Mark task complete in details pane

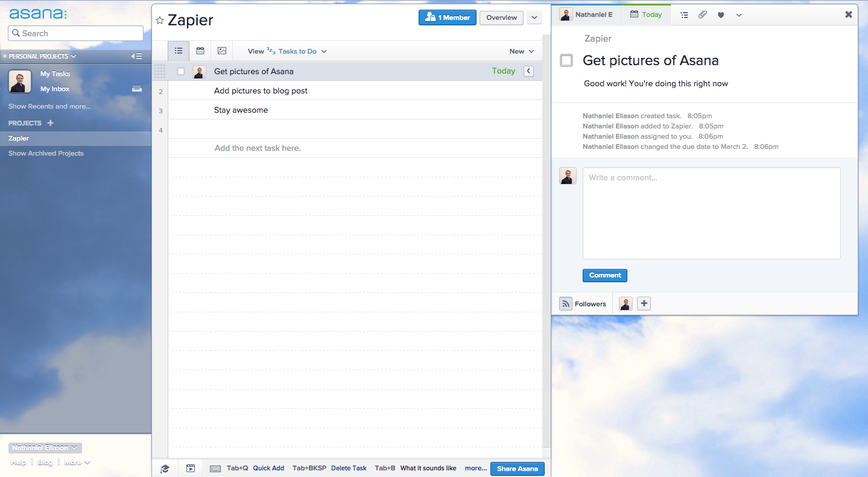(x=566, y=60)
